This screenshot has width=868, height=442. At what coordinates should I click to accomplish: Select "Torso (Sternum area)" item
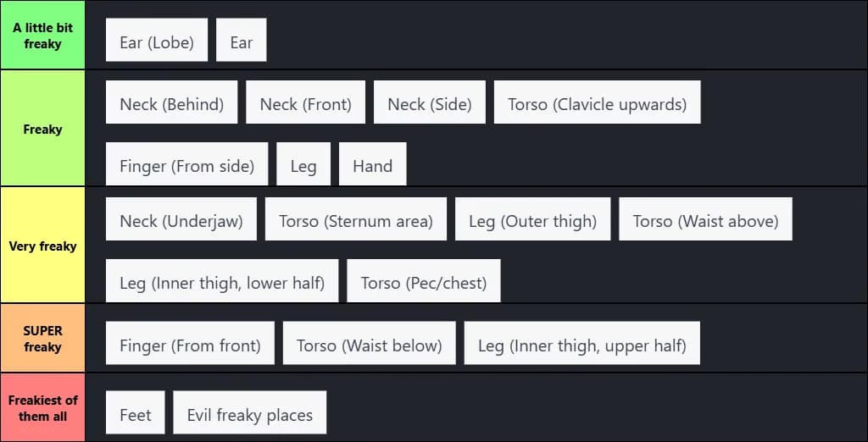pyautogui.click(x=356, y=219)
